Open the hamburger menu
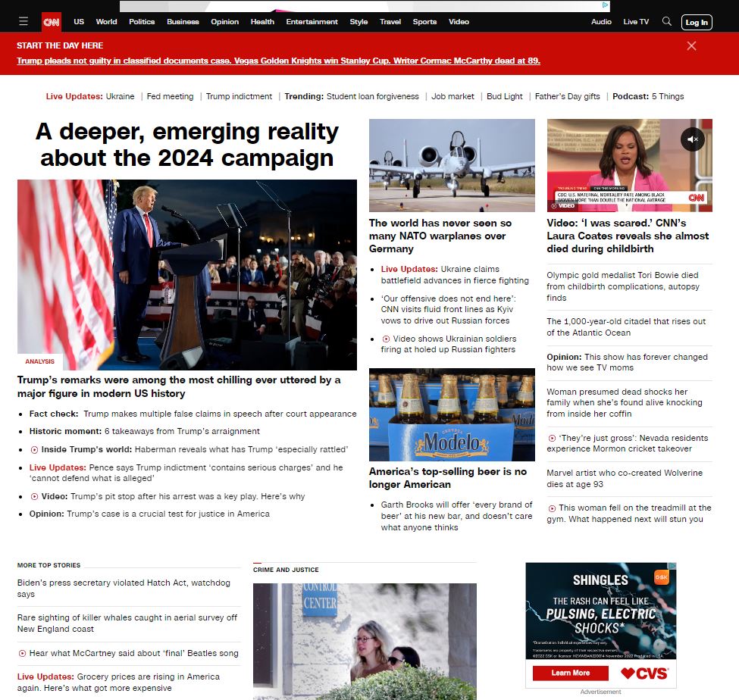Viewport: 739px width, 700px height. [23, 22]
